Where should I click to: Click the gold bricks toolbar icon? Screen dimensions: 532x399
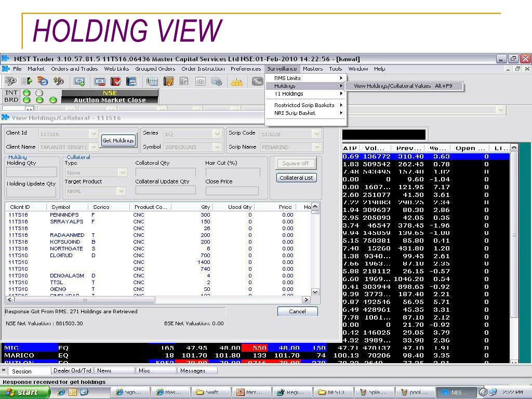tap(237, 82)
